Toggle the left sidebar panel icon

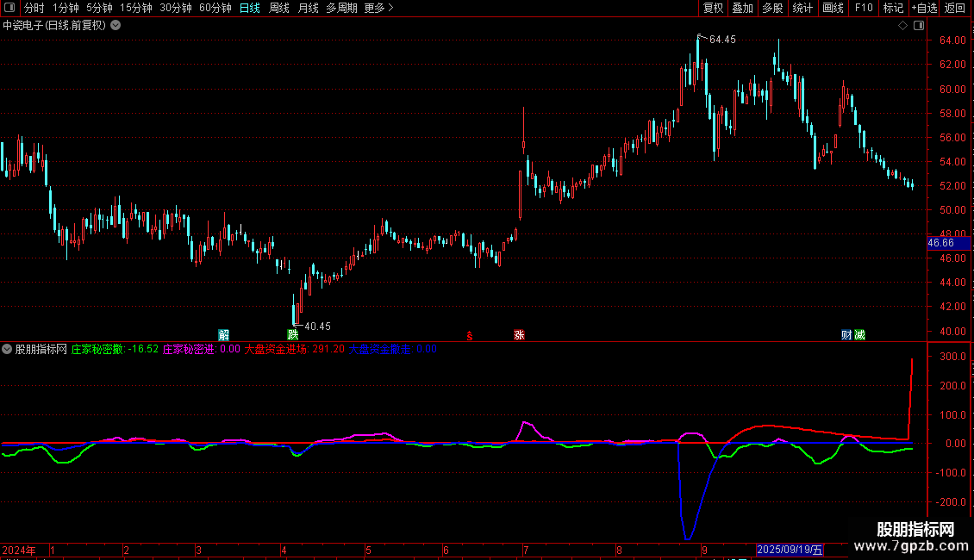(9, 8)
